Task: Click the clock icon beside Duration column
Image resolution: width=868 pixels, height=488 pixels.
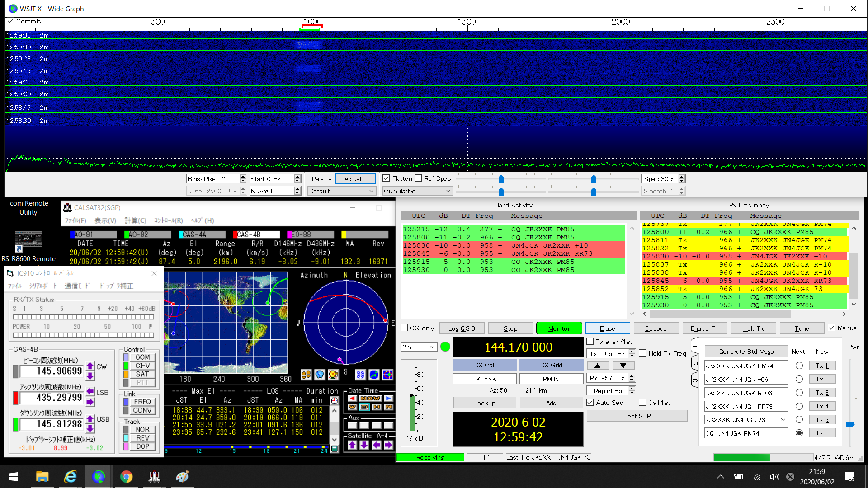Action: 335,401
